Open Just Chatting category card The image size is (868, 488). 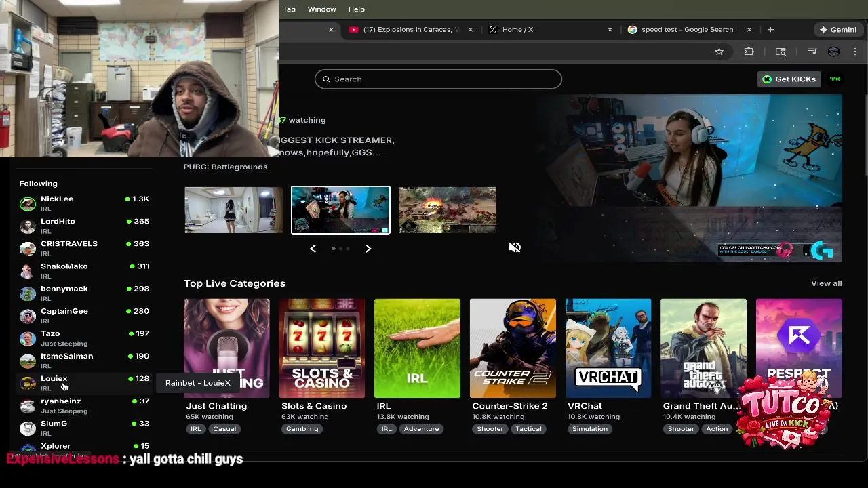click(x=226, y=348)
